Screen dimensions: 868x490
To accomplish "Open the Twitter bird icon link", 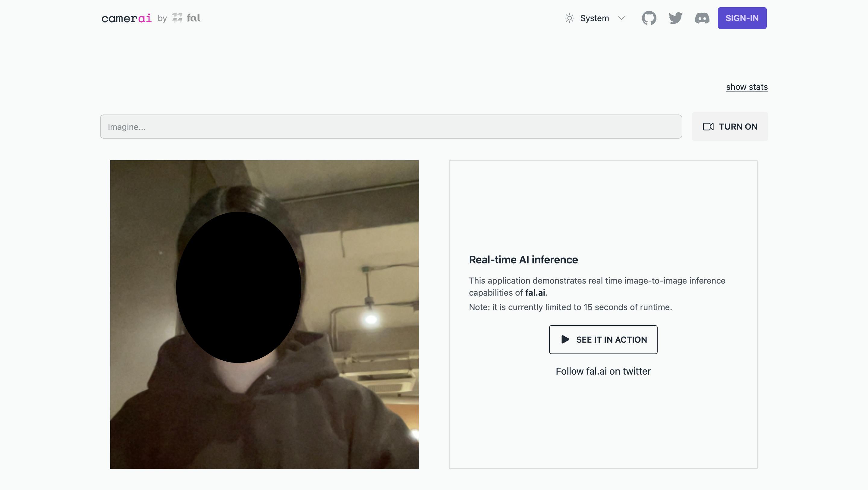I will (675, 18).
